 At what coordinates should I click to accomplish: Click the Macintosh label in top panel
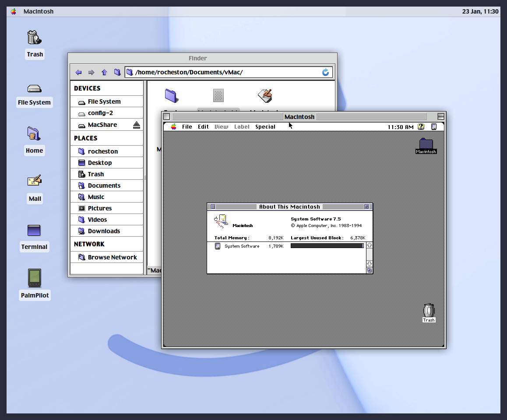[x=39, y=12]
